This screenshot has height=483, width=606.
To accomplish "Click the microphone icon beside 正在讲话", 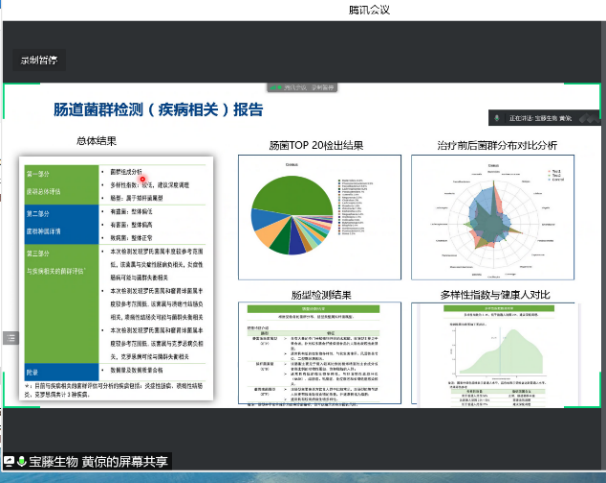I will point(497,117).
